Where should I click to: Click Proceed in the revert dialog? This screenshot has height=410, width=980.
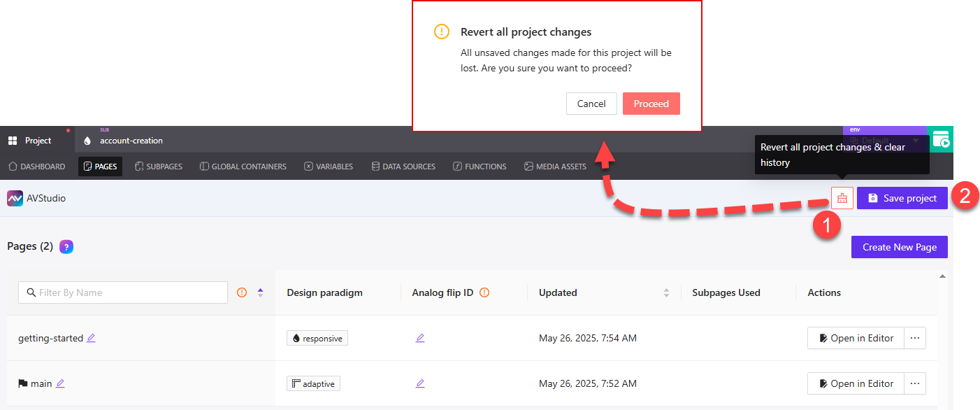tap(651, 103)
